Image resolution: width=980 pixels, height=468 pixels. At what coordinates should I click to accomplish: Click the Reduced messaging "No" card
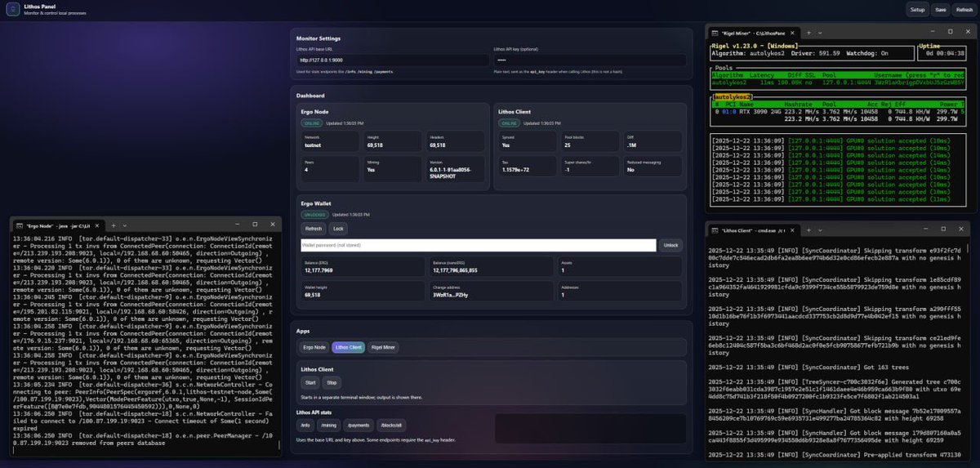click(x=652, y=167)
